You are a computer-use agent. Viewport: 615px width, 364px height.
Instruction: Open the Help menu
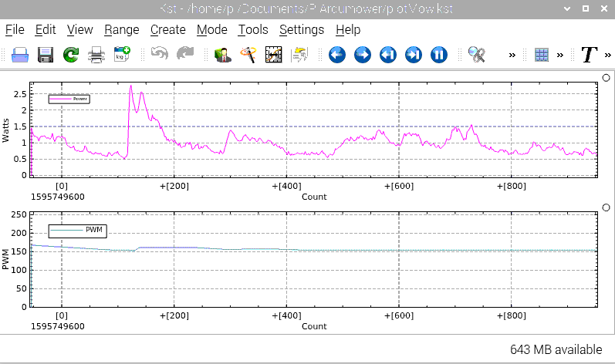(348, 30)
